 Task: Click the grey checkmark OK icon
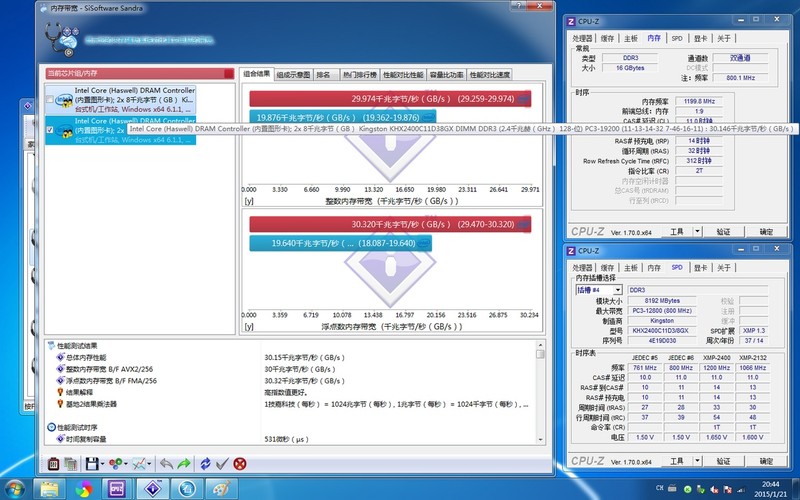[x=222, y=464]
